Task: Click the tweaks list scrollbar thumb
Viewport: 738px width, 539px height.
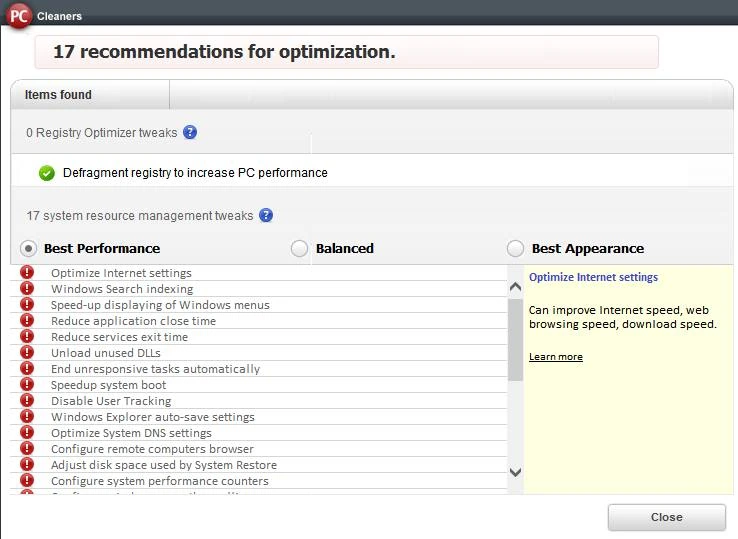Action: (x=515, y=339)
